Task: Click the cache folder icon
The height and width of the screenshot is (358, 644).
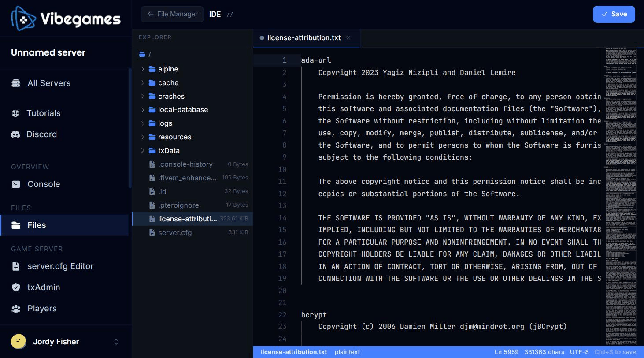Action: pos(152,82)
